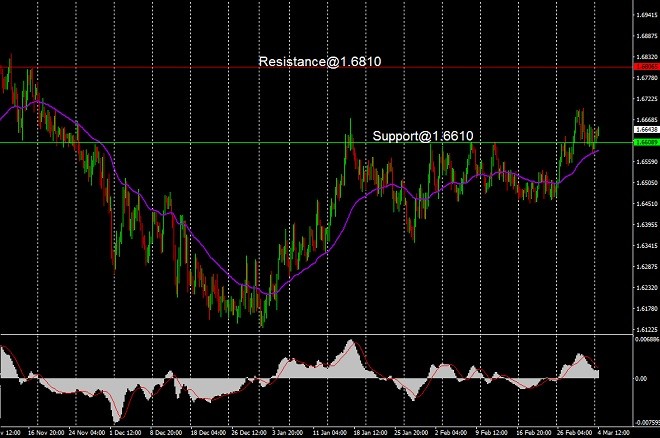
Task: Click the 'Resistance@1.6810' chart annotation
Action: coord(320,61)
